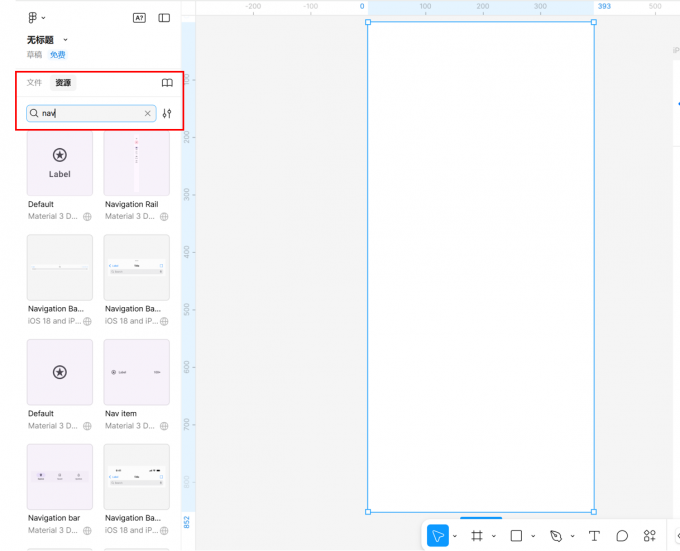Viewport: 680px width, 551px height.
Task: Click the Navigation Rail text label
Action: [131, 204]
